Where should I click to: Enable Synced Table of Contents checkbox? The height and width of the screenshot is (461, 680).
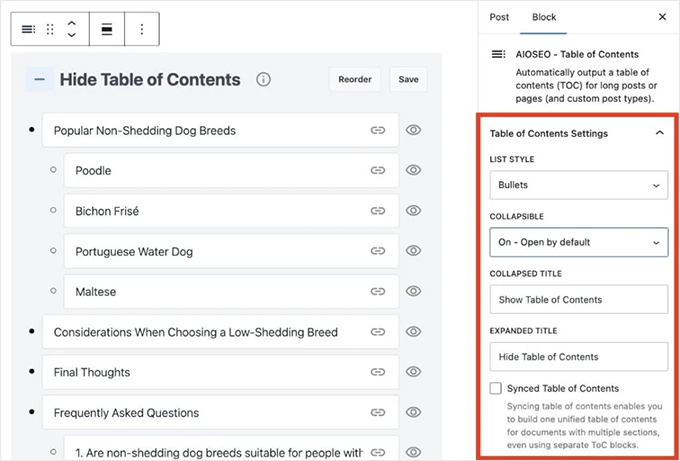click(496, 388)
